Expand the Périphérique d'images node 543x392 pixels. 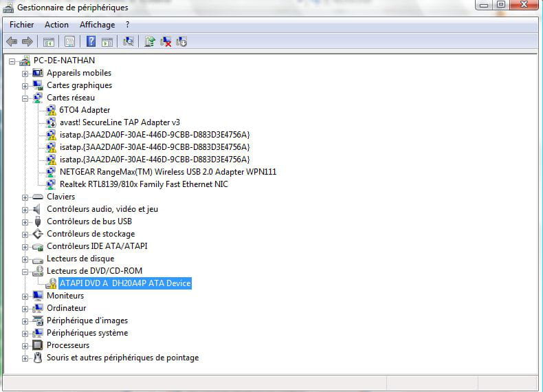click(25, 321)
